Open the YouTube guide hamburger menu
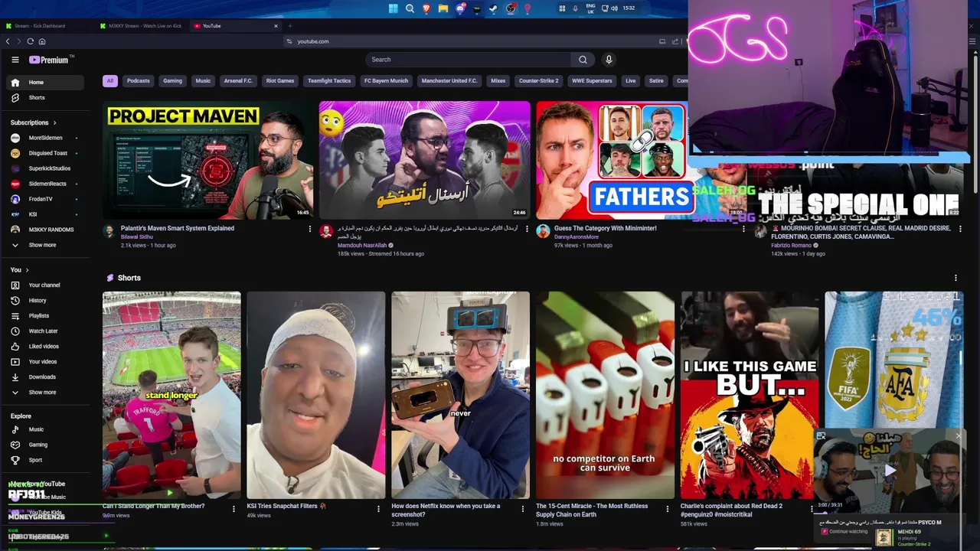 tap(15, 60)
